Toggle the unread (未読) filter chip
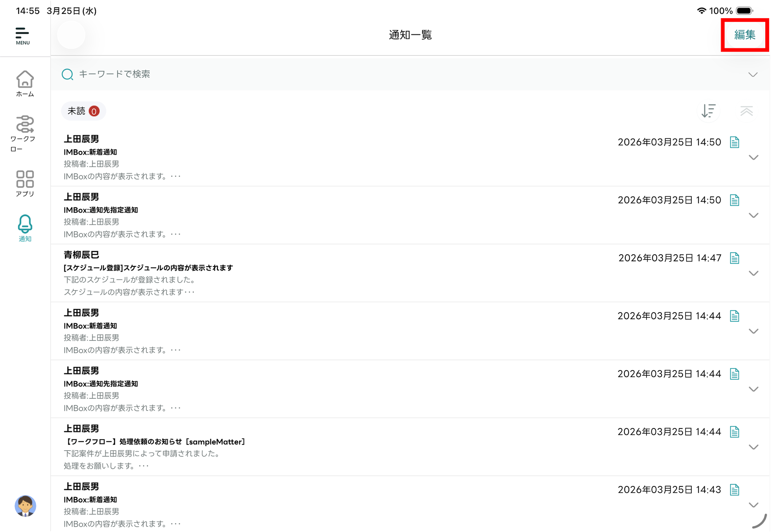Image resolution: width=771 pixels, height=532 pixels. click(x=83, y=111)
